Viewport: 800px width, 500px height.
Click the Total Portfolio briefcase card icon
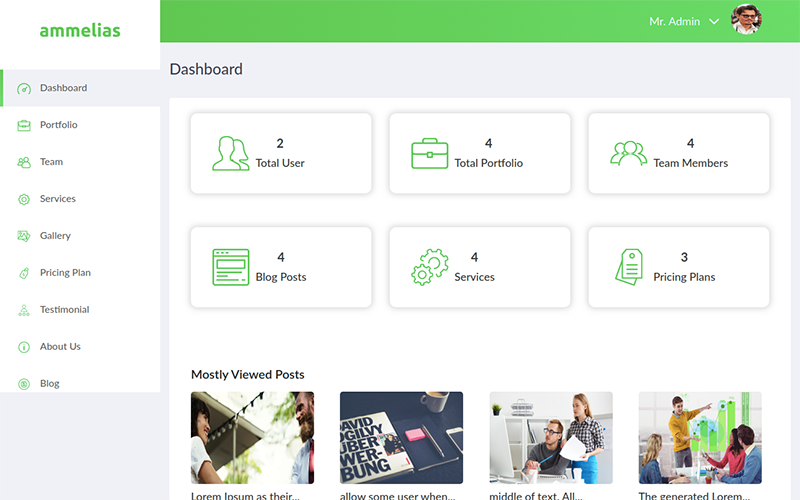(430, 153)
